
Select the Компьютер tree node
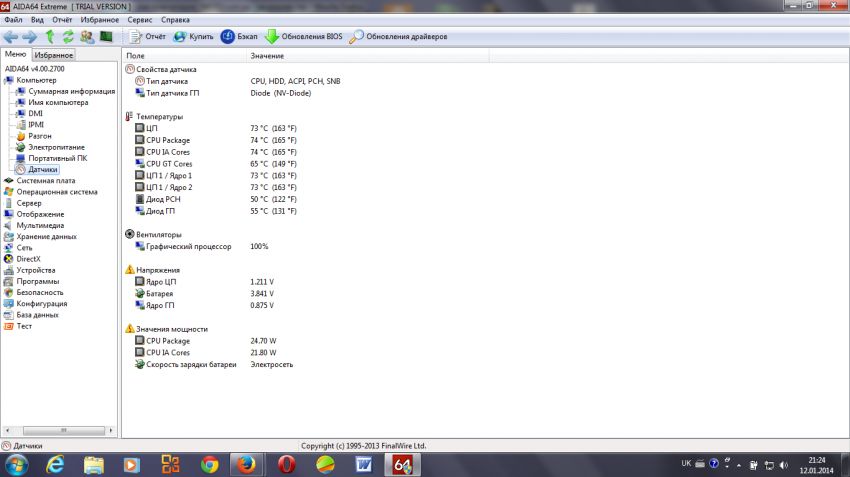click(36, 80)
